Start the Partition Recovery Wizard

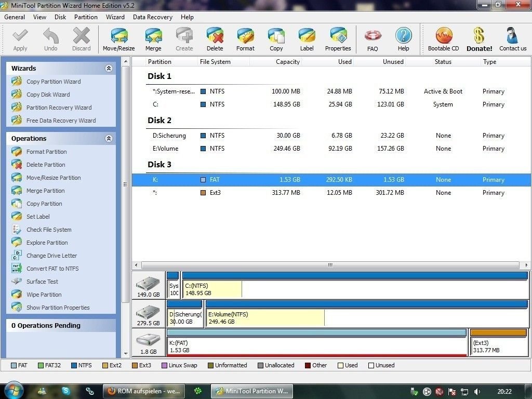59,108
